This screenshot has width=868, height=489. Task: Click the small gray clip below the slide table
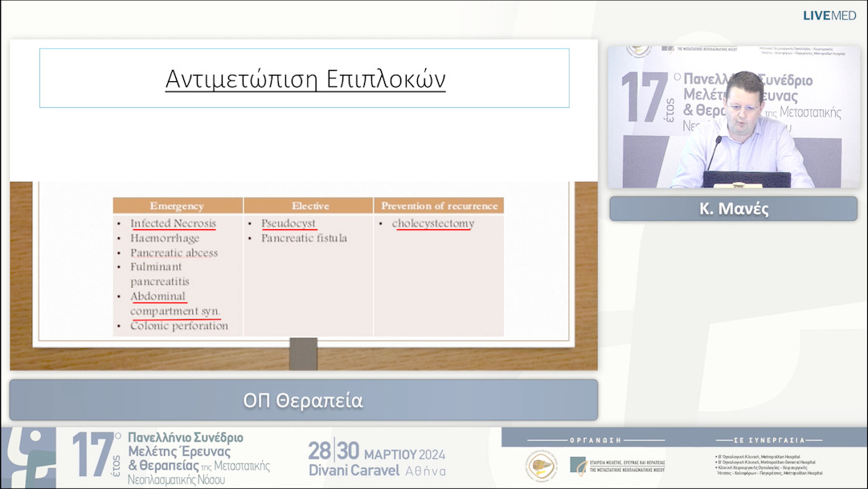303,353
